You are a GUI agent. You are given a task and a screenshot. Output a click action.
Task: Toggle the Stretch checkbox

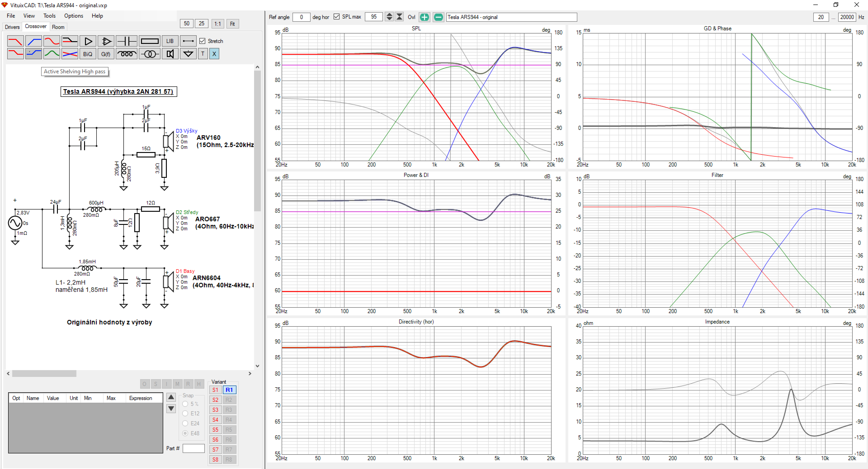202,41
